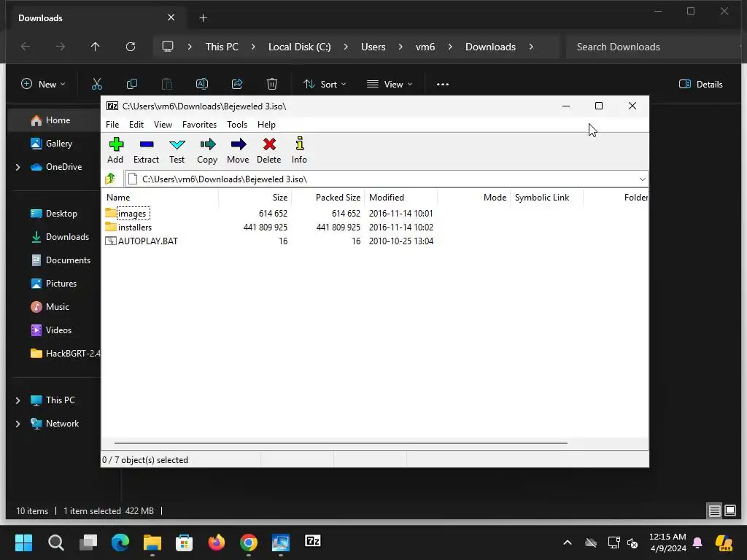
Task: Open the Info tool in 7-Zip
Action: [x=299, y=150]
